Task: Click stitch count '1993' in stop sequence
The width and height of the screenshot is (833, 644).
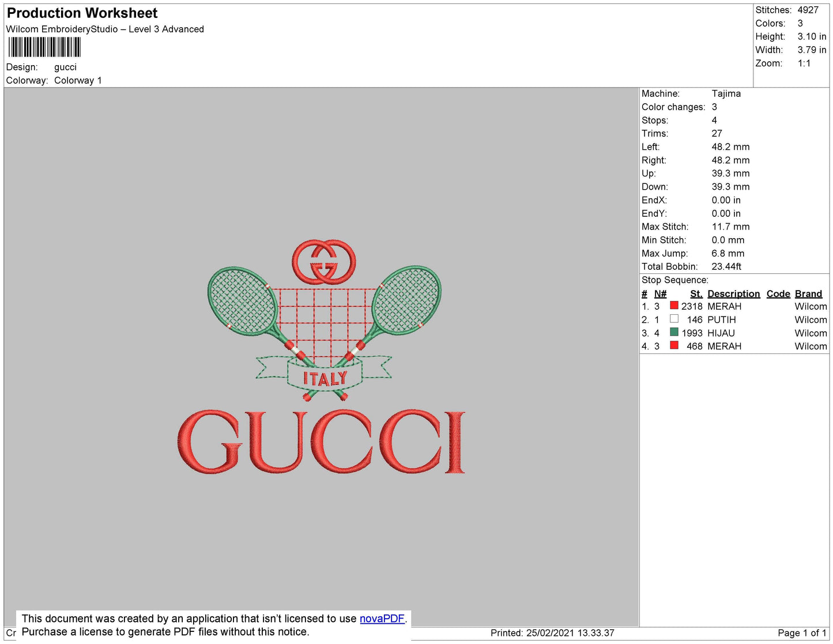Action: pos(692,333)
